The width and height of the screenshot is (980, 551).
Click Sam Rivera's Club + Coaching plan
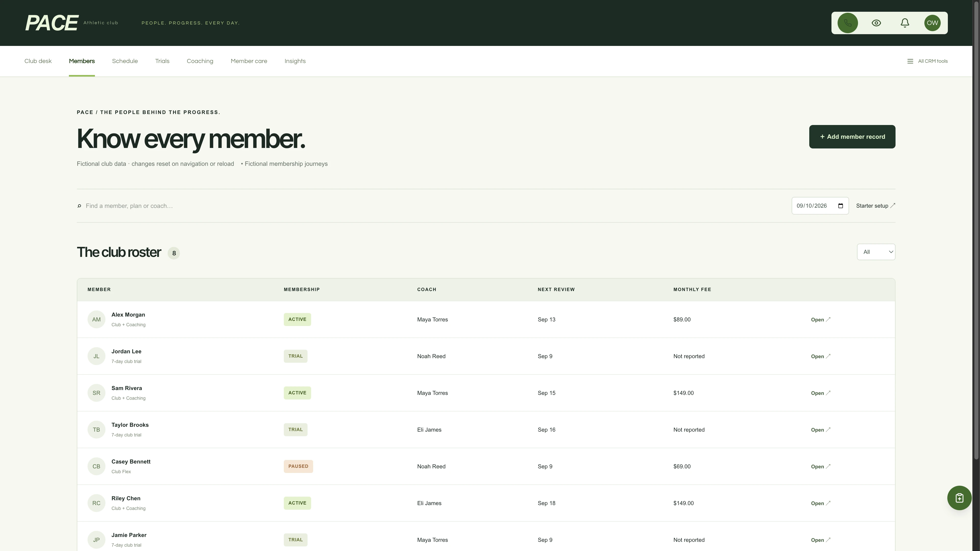point(129,398)
